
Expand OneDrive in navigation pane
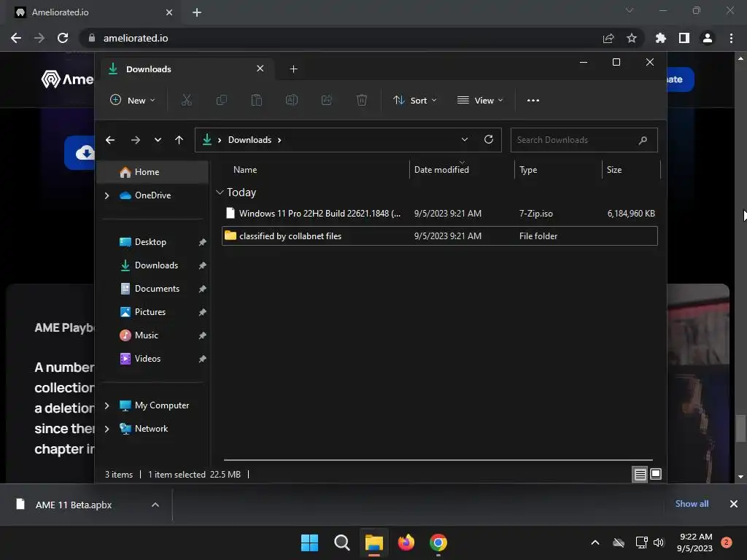(x=107, y=195)
